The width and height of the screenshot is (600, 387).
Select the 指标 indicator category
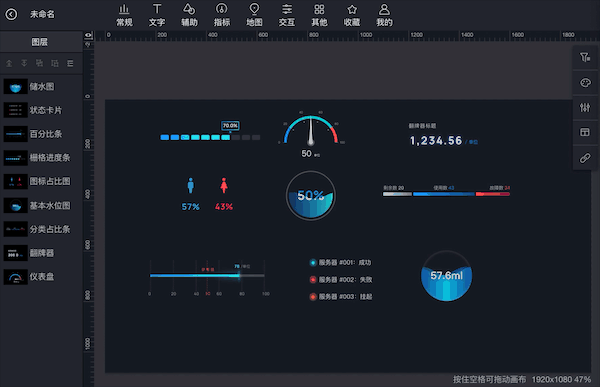click(x=222, y=15)
